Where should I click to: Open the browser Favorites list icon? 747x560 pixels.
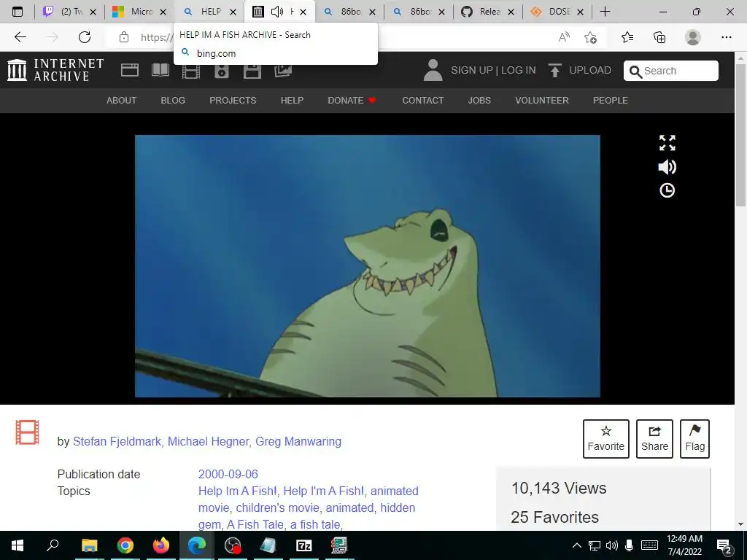627,36
